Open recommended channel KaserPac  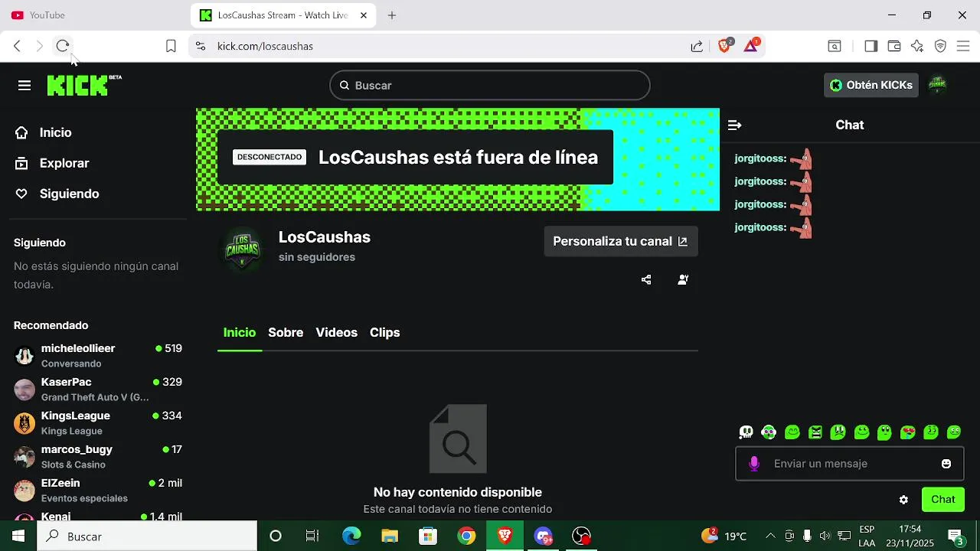[x=98, y=390]
